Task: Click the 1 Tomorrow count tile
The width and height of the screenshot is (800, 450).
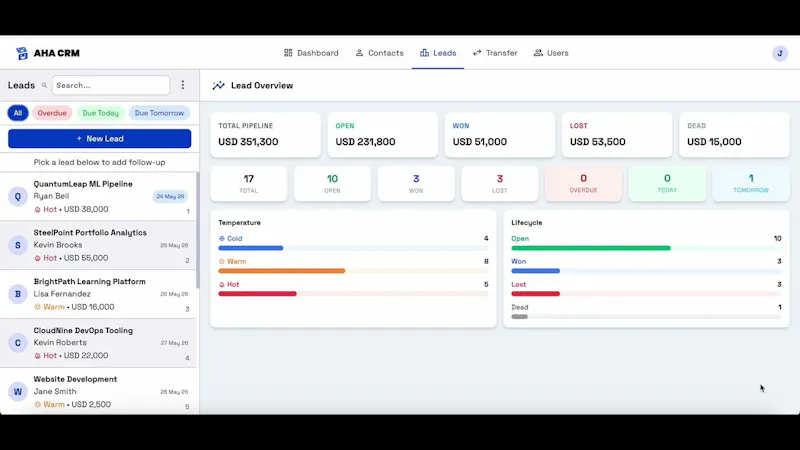Action: pos(751,184)
